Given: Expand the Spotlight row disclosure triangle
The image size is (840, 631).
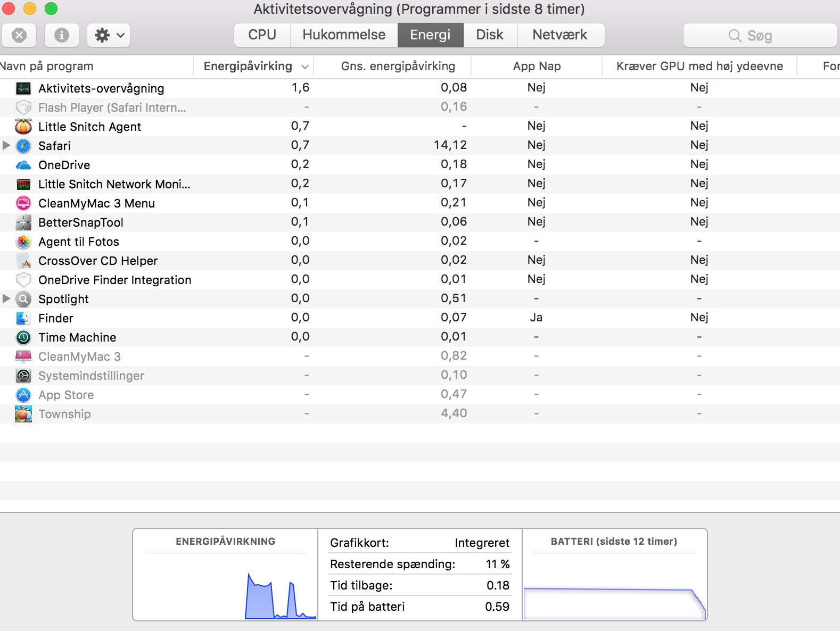Looking at the screenshot, I should tap(6, 298).
